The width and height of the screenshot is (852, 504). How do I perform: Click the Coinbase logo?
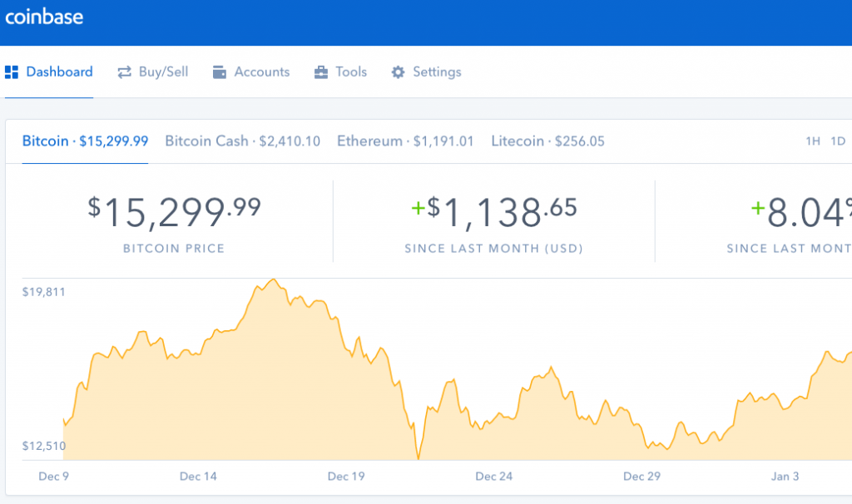(44, 17)
